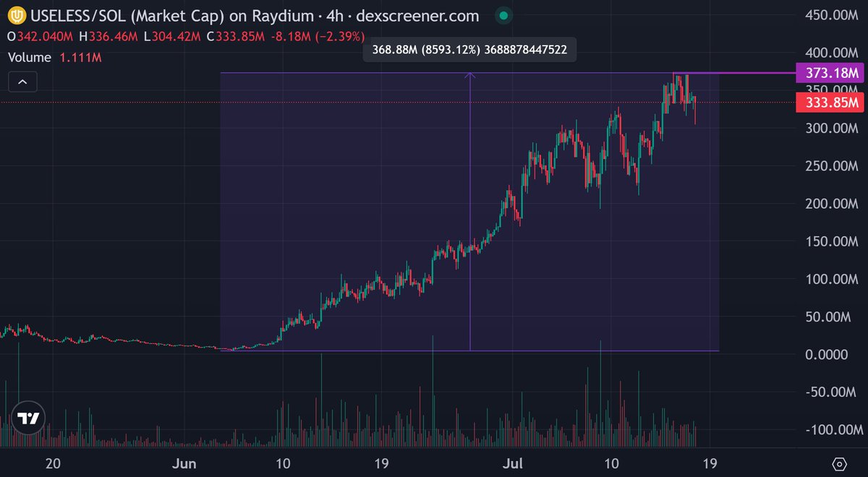Click the 250.00M price axis label
The width and height of the screenshot is (868, 477).
(x=830, y=166)
